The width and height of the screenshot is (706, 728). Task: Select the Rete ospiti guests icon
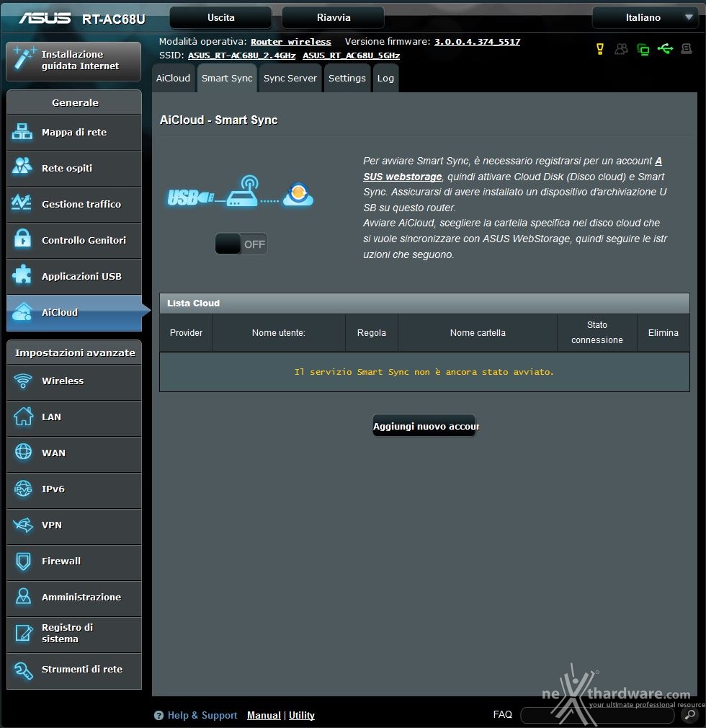click(x=22, y=166)
